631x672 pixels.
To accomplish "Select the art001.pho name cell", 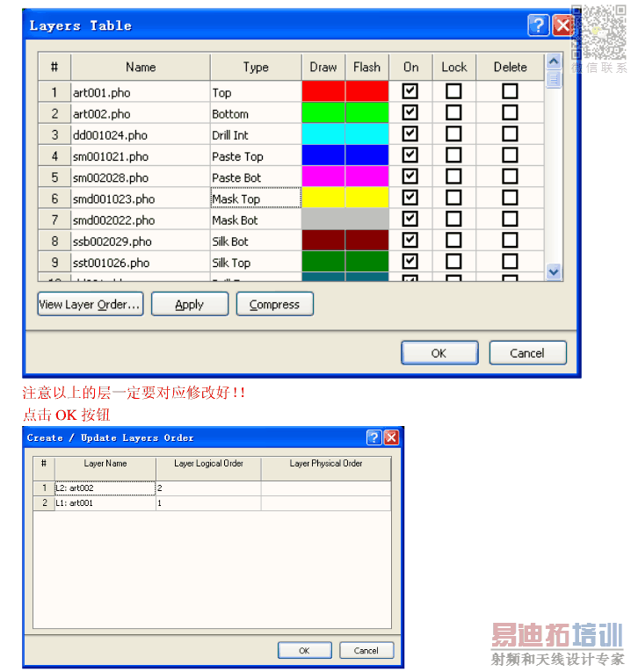I will [x=141, y=91].
